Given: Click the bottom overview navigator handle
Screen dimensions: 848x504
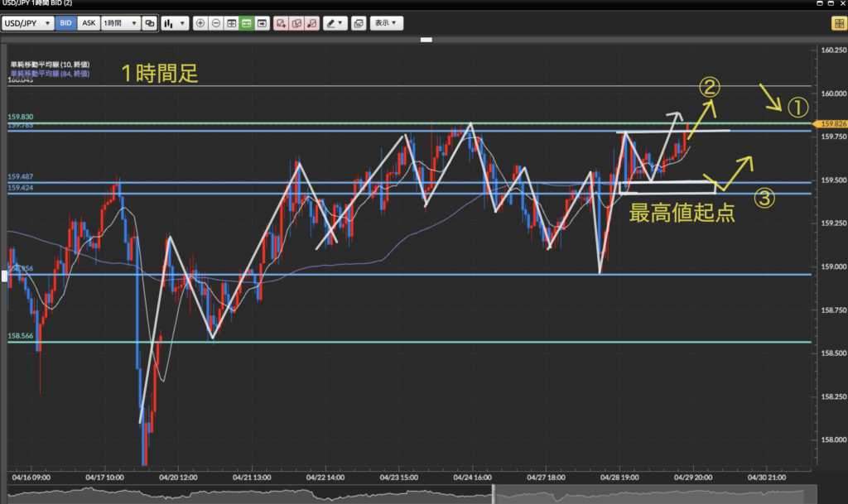Looking at the screenshot, I should pyautogui.click(x=494, y=495).
